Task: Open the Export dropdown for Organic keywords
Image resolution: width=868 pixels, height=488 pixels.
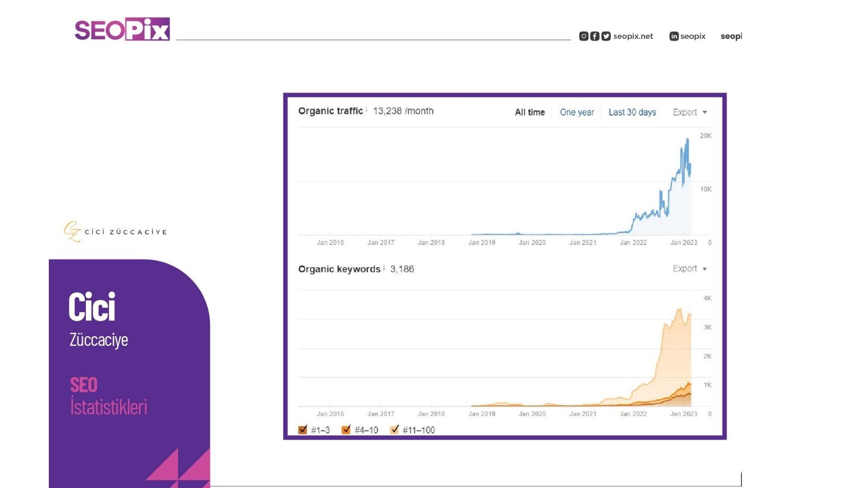Action: coord(690,268)
